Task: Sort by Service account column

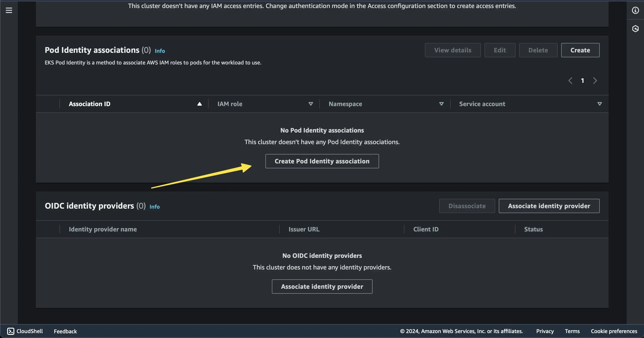Action: [x=599, y=104]
